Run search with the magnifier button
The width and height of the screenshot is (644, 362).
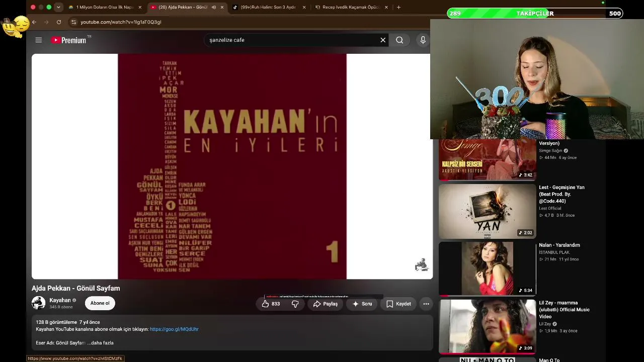pyautogui.click(x=399, y=40)
